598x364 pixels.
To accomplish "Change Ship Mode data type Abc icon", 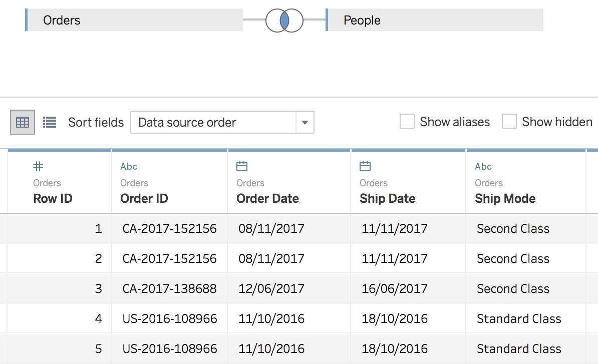I will tap(483, 166).
